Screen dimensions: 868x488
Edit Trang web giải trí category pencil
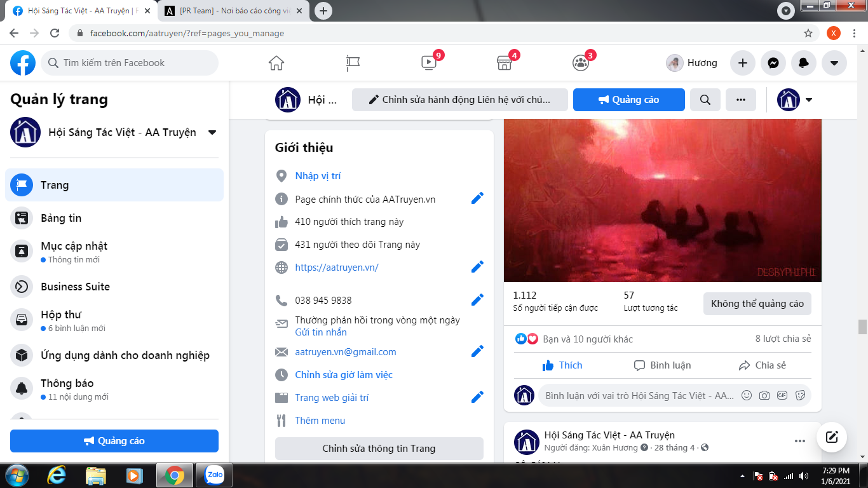(x=477, y=397)
